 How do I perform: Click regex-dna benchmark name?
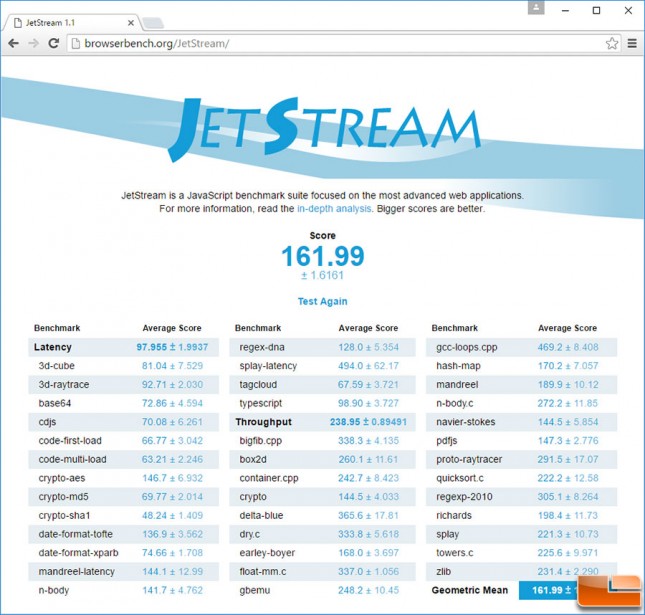point(262,347)
